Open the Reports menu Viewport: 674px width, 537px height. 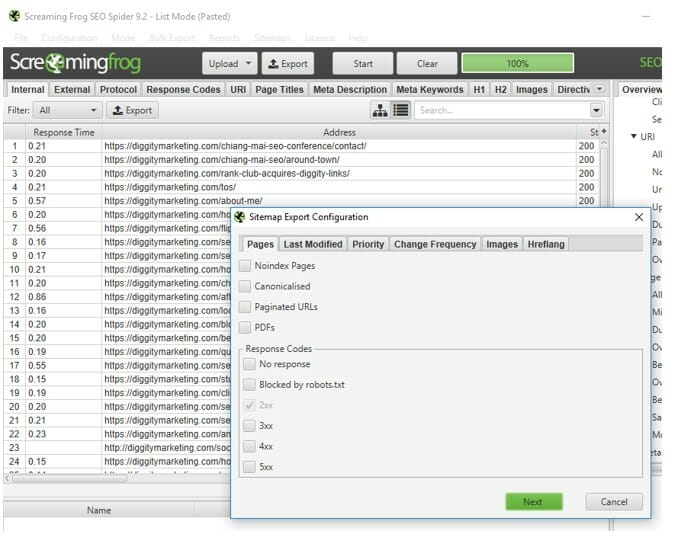point(224,38)
